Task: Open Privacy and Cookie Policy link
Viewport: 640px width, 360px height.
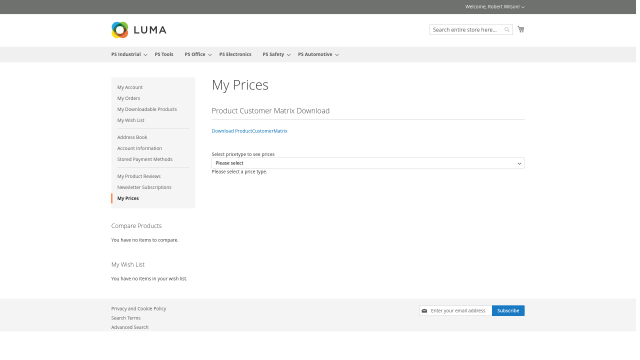Action: (139, 309)
